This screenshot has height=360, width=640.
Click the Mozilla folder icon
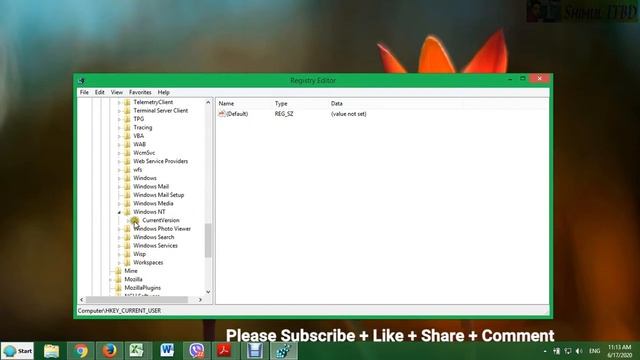pos(118,279)
